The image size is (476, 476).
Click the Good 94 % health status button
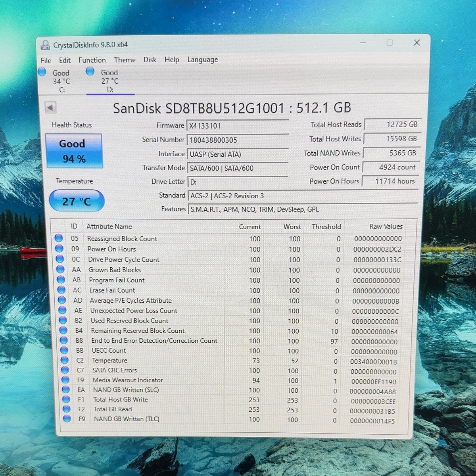pos(74,151)
